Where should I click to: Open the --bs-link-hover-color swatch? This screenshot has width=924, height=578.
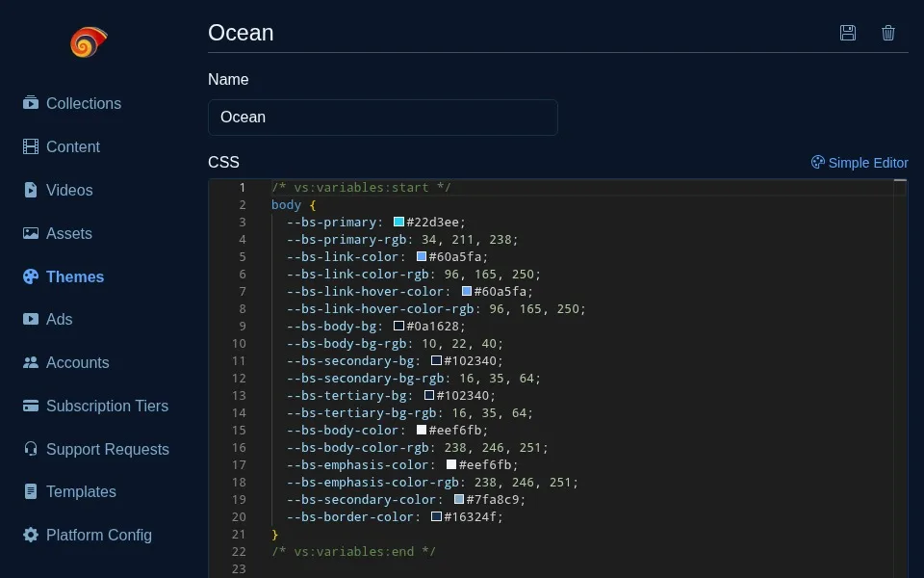[467, 291]
